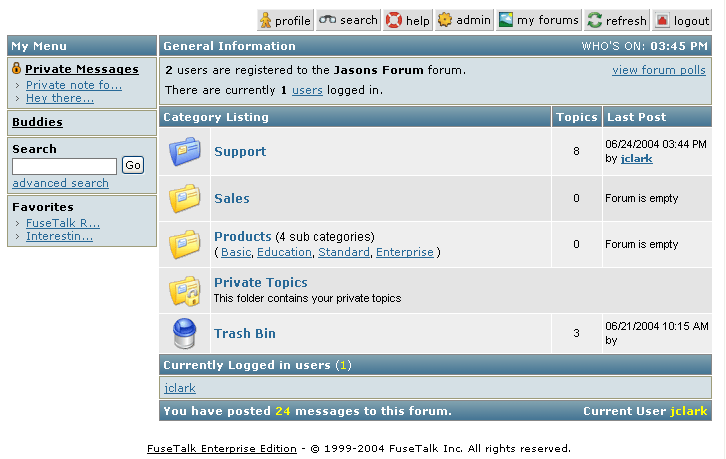Open the Education sub category
This screenshot has height=459, width=726.
[284, 252]
